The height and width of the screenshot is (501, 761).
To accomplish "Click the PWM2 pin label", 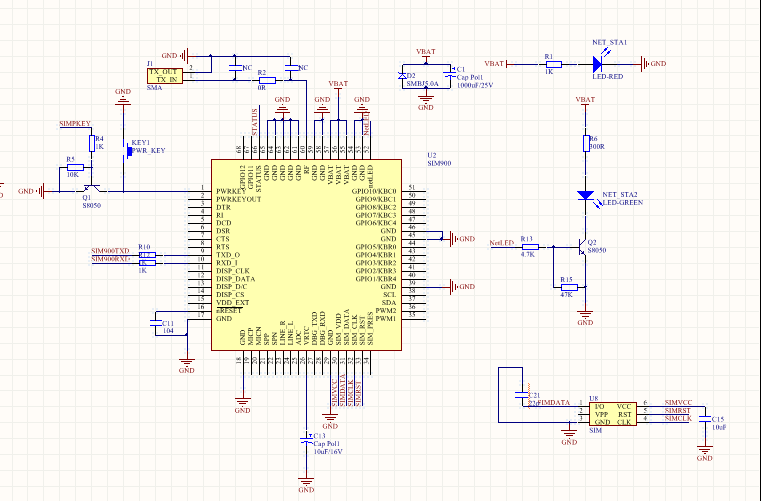I will (x=386, y=311).
